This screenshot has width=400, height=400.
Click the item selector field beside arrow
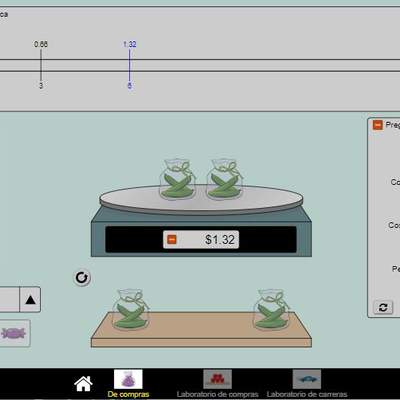tap(9, 300)
